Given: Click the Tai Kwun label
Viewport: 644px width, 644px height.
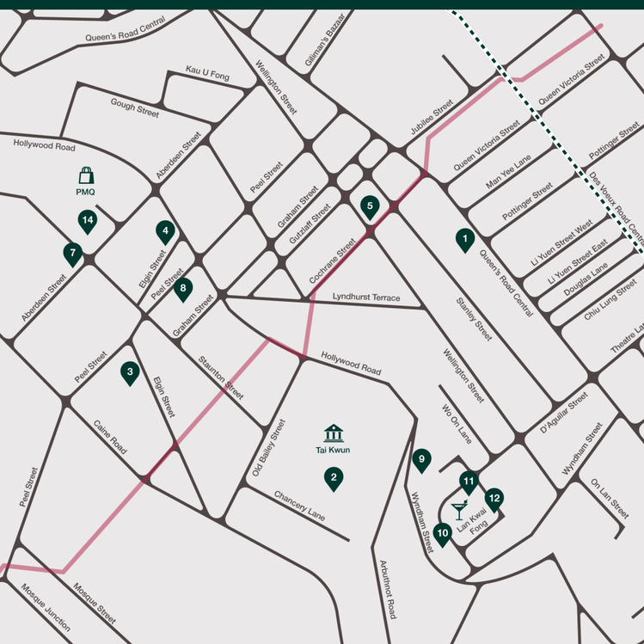Looking at the screenshot, I should pyautogui.click(x=334, y=450).
